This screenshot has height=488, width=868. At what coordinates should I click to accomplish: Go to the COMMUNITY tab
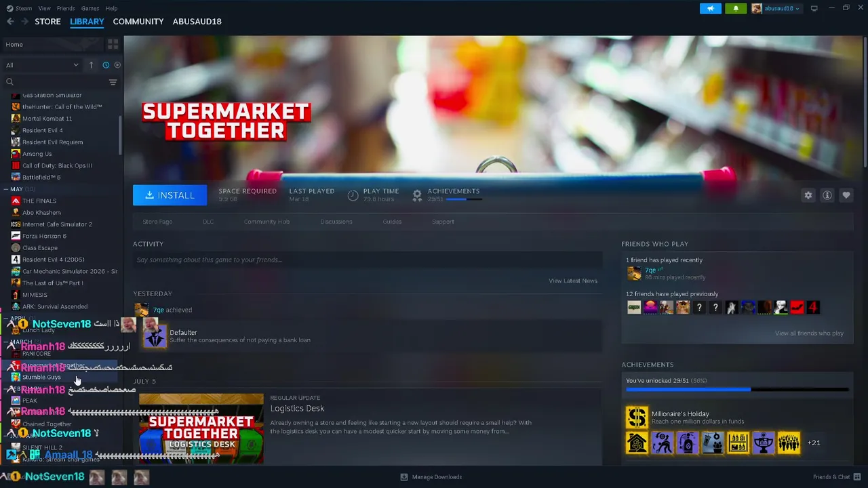coord(138,22)
